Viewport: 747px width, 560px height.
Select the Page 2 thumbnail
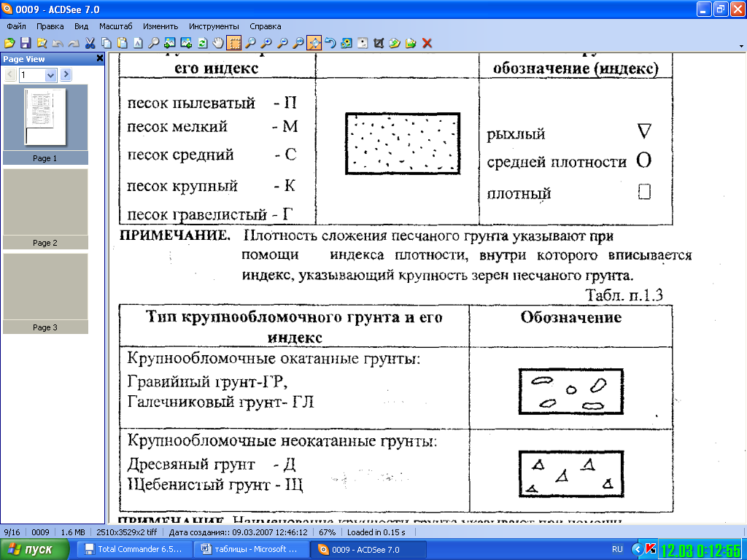pos(45,209)
